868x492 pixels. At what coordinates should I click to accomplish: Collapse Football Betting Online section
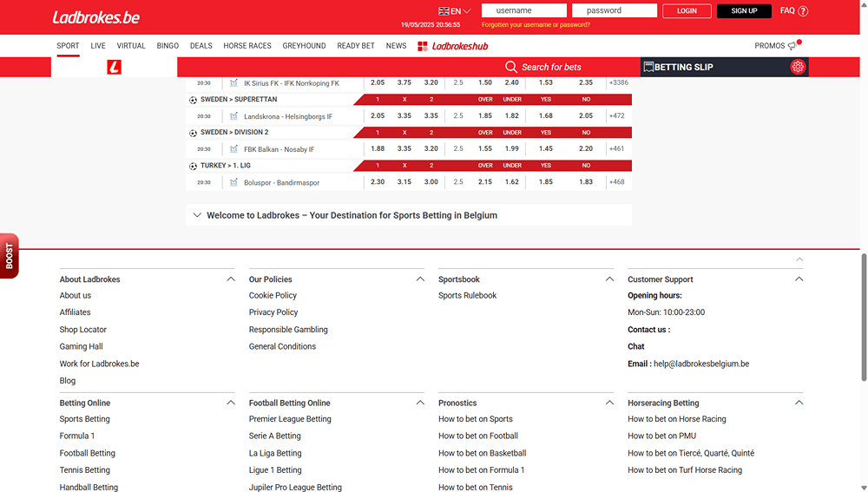pos(420,403)
